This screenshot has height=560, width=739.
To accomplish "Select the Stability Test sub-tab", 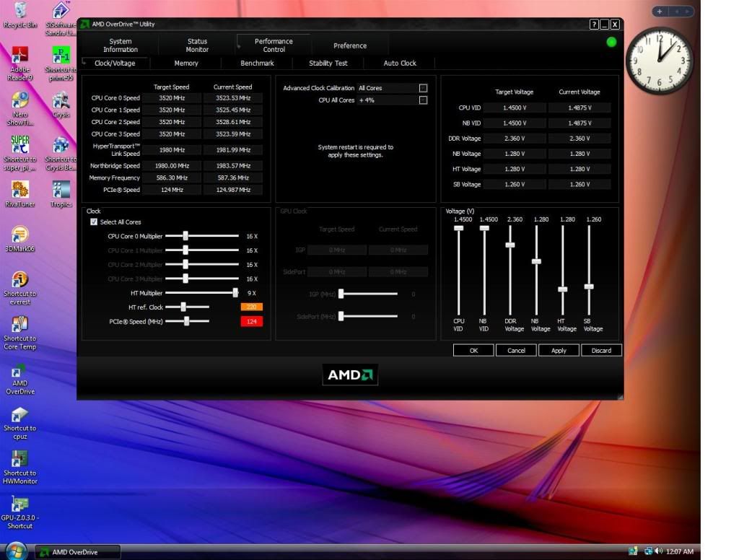I will [x=328, y=64].
